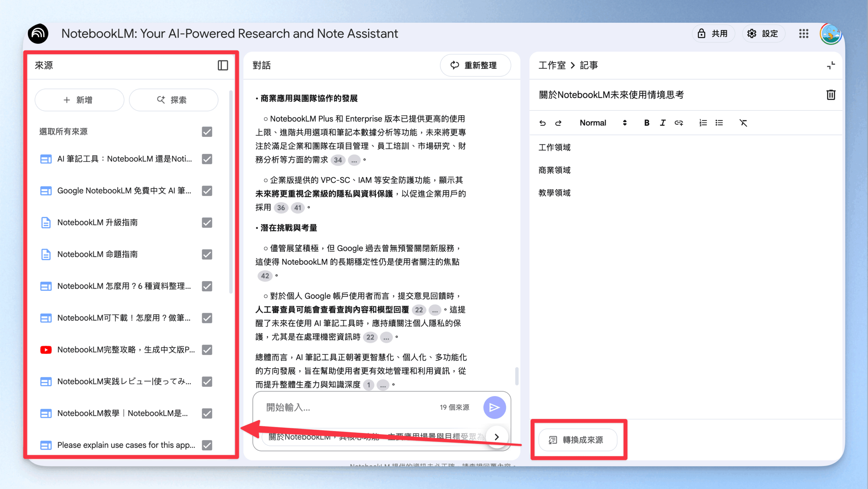Collapse the note editor panel

pos(831,65)
